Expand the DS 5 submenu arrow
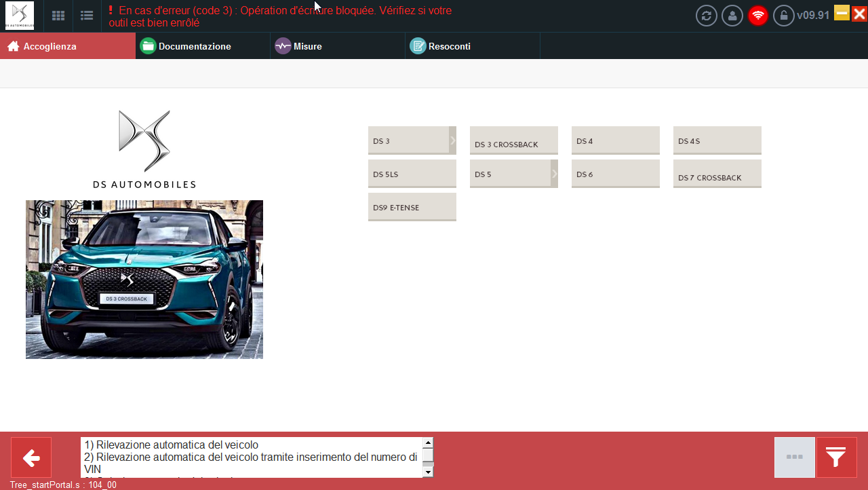This screenshot has height=490, width=868. pos(555,174)
